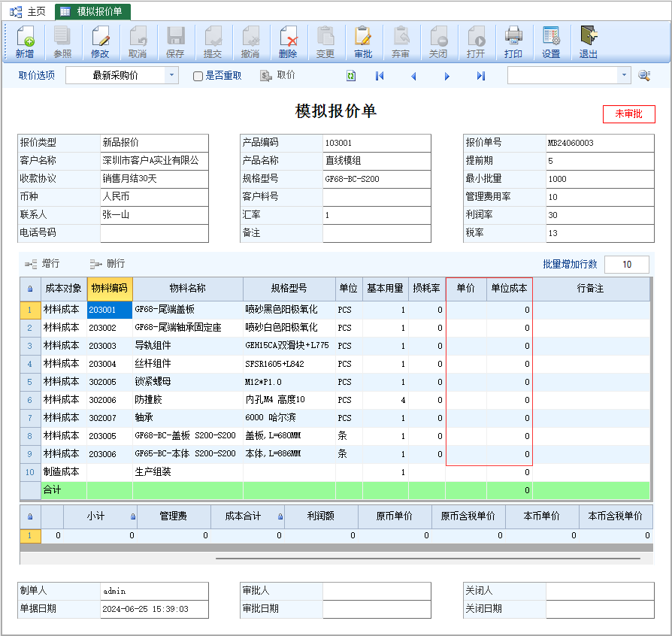Expand the search combo box dropdown arrow
The image size is (672, 636).
[x=624, y=75]
